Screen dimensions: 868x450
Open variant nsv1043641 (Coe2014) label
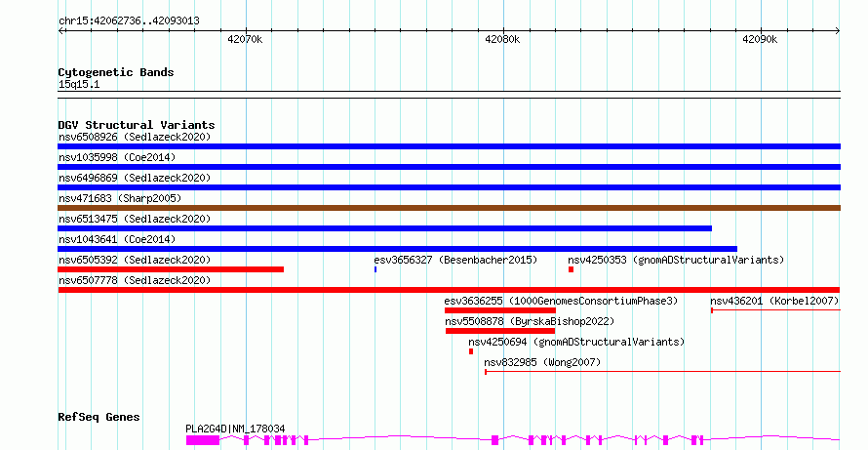(x=117, y=239)
